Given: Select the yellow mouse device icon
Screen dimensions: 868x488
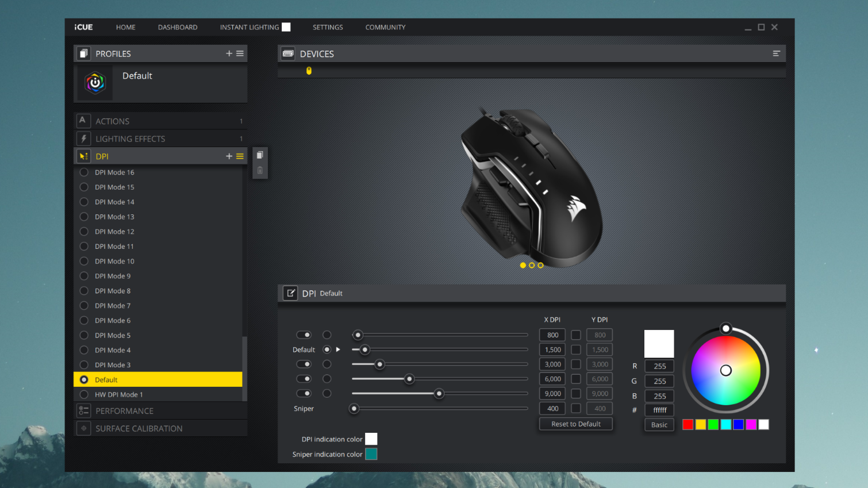Looking at the screenshot, I should tap(309, 71).
